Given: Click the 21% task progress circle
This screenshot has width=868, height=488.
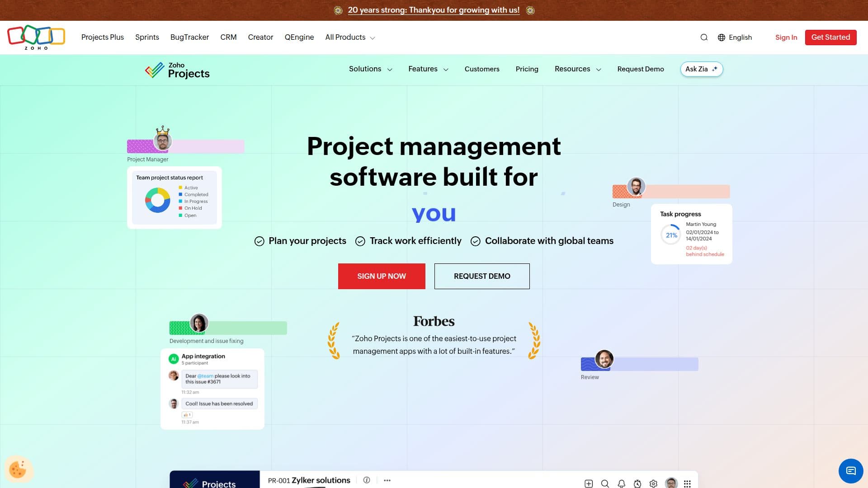Looking at the screenshot, I should pos(671,235).
